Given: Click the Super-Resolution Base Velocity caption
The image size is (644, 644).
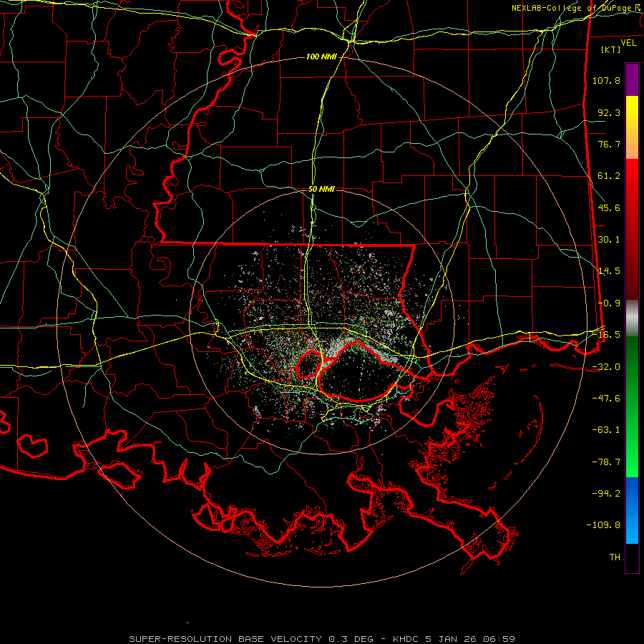Looking at the screenshot, I should [x=321, y=639].
